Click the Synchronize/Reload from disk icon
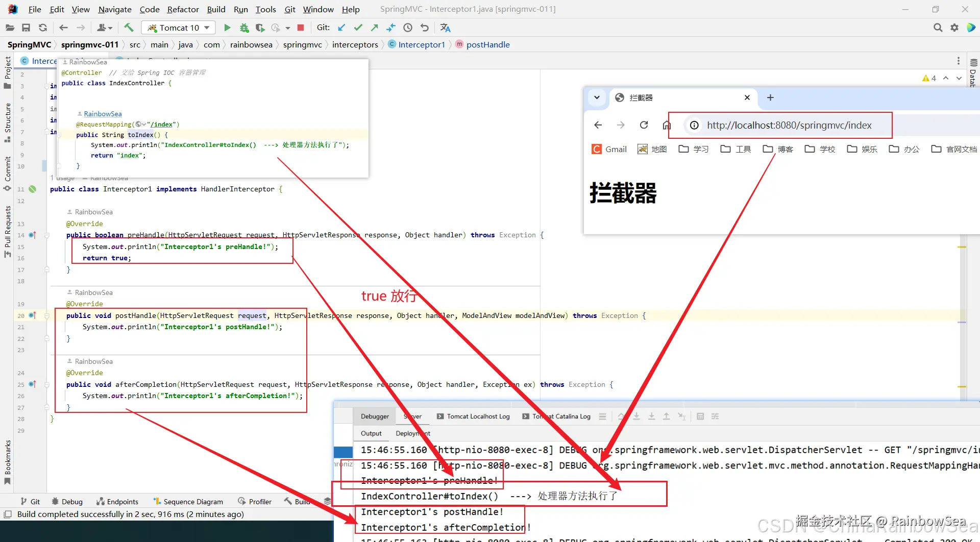The image size is (980, 542). point(43,28)
